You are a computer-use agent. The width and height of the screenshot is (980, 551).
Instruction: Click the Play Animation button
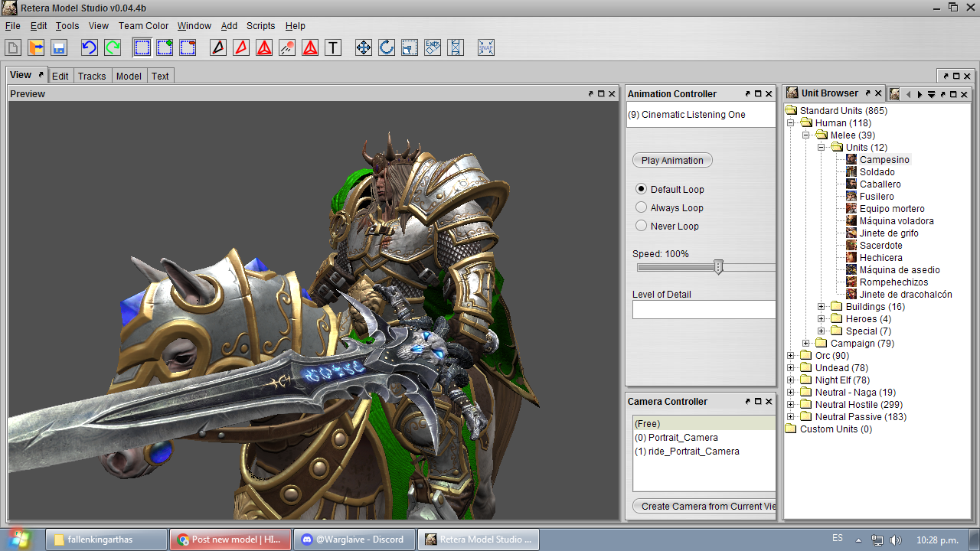click(x=672, y=160)
